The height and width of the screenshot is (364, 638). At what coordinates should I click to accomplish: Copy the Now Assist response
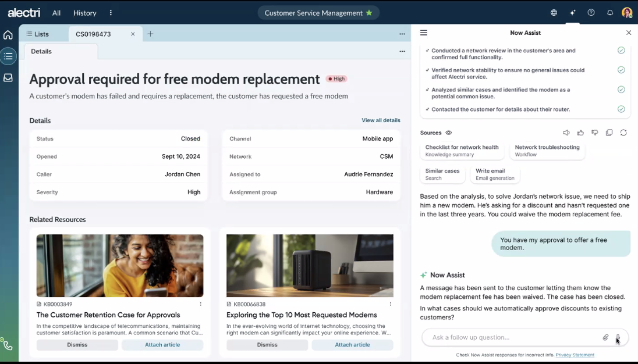[609, 133]
